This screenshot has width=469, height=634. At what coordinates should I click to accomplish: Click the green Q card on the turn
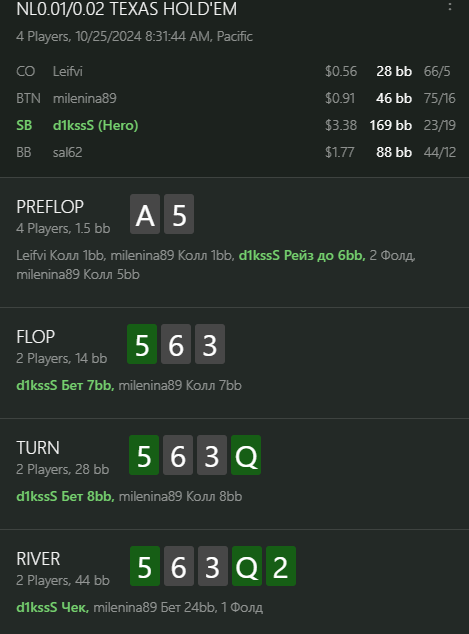pyautogui.click(x=246, y=455)
